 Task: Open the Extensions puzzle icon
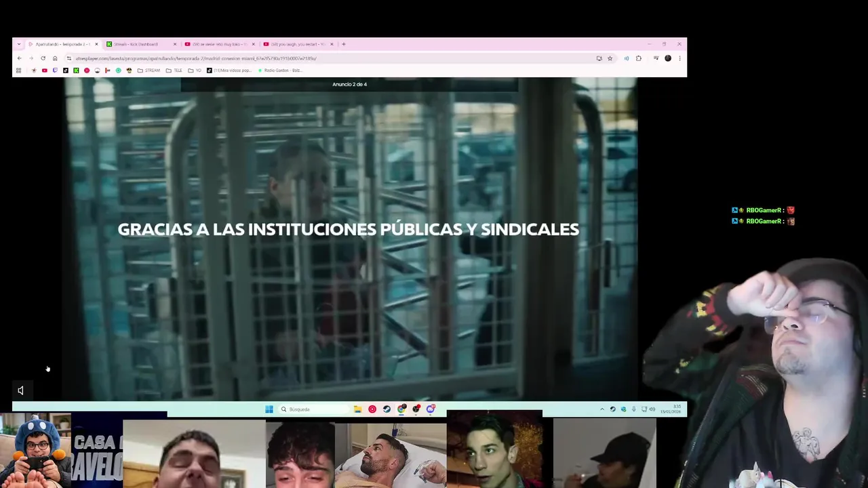tap(639, 58)
